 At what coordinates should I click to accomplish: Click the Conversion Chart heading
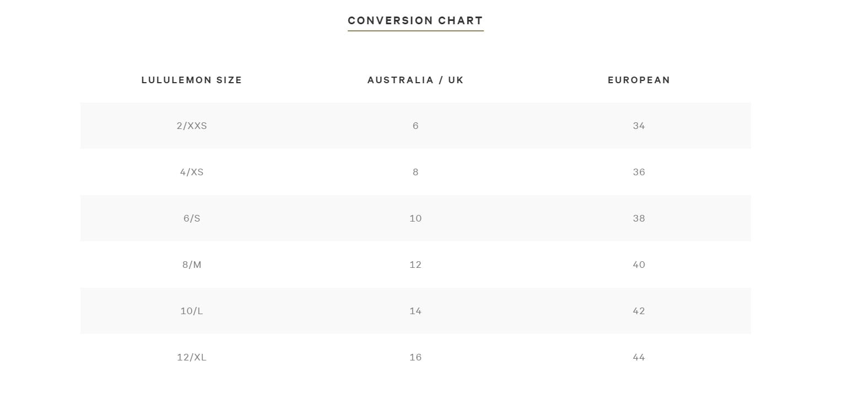pyautogui.click(x=415, y=21)
